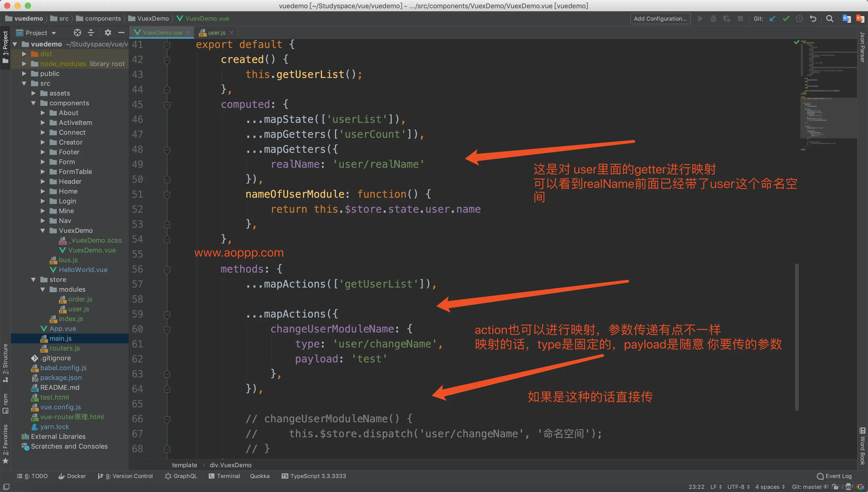Expand the assets folder
The width and height of the screenshot is (868, 492).
[34, 93]
